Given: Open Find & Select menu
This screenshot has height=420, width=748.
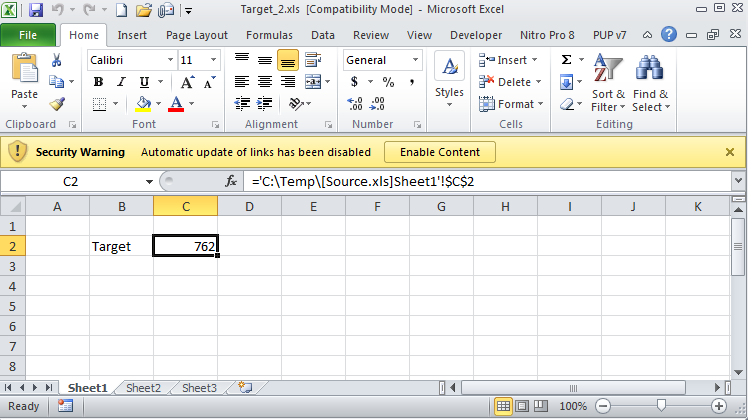Looking at the screenshot, I should [x=651, y=83].
